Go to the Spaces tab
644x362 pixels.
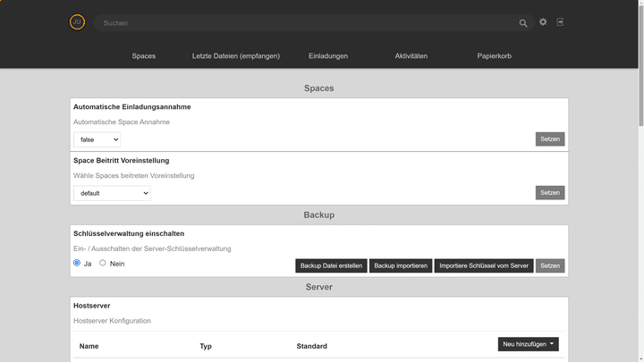point(143,56)
